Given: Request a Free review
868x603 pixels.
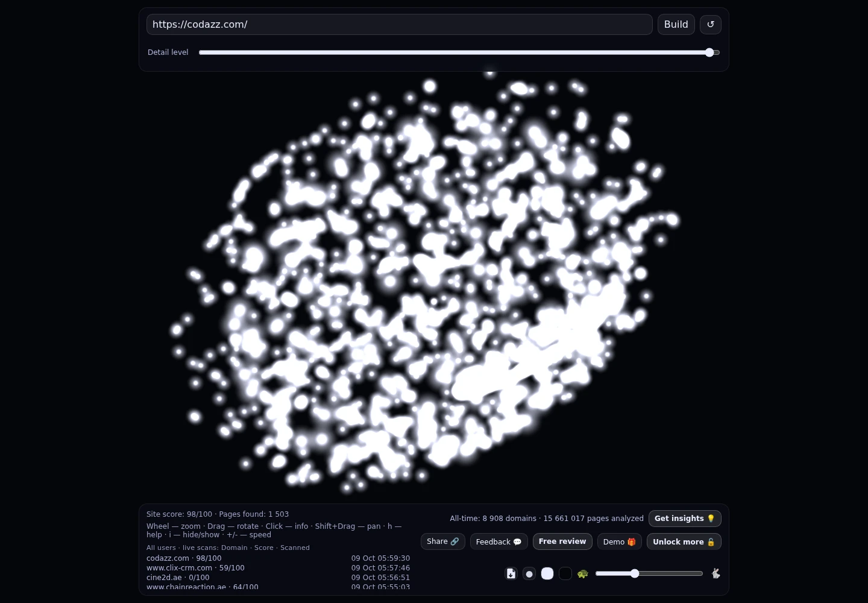Looking at the screenshot, I should coord(562,541).
